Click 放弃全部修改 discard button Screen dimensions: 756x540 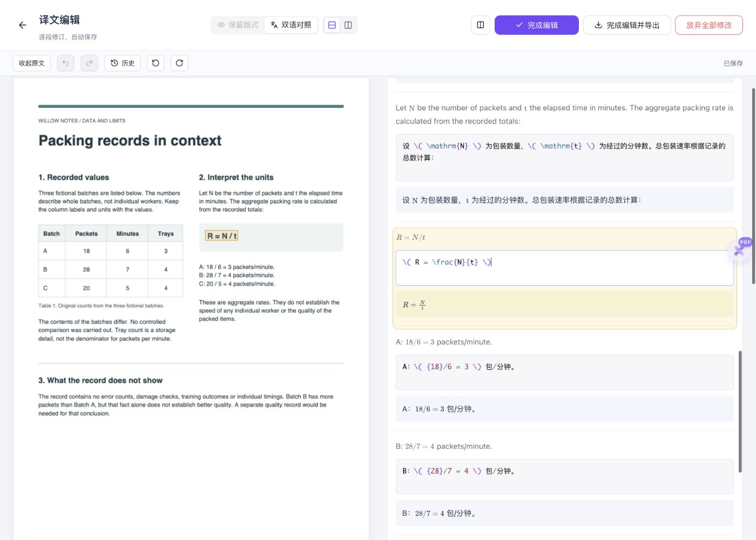709,25
